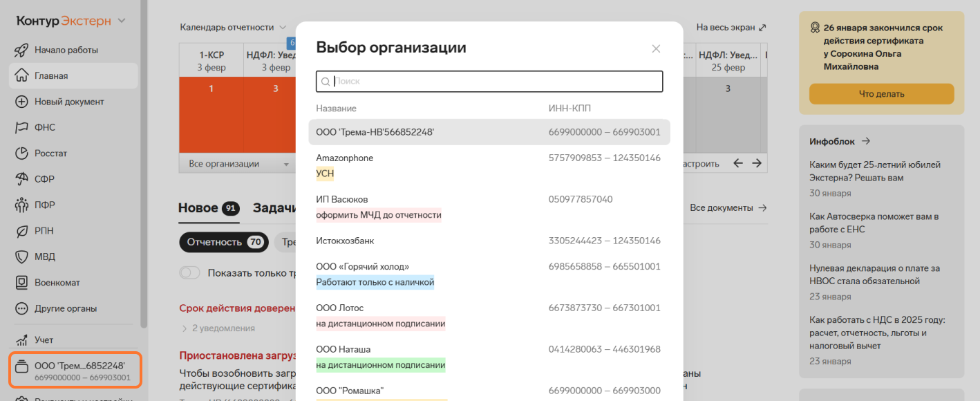Click the pie chart icon beside Росстат

pyautogui.click(x=21, y=153)
